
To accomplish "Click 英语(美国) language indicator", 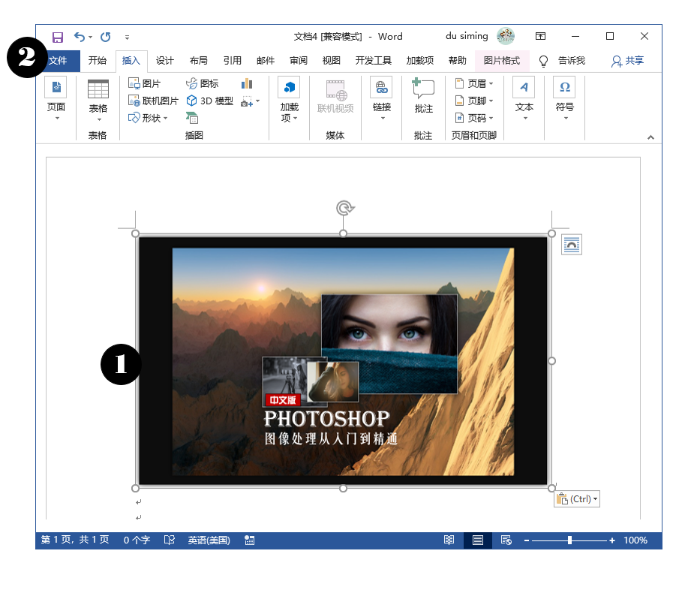I will coord(209,540).
